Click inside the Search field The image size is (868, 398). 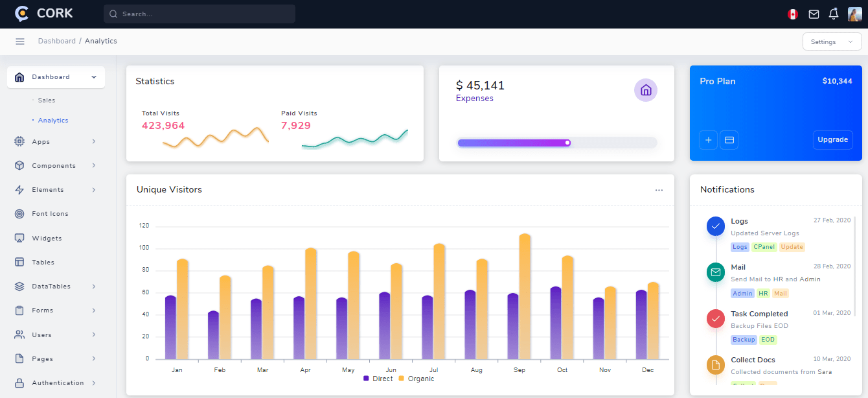199,14
